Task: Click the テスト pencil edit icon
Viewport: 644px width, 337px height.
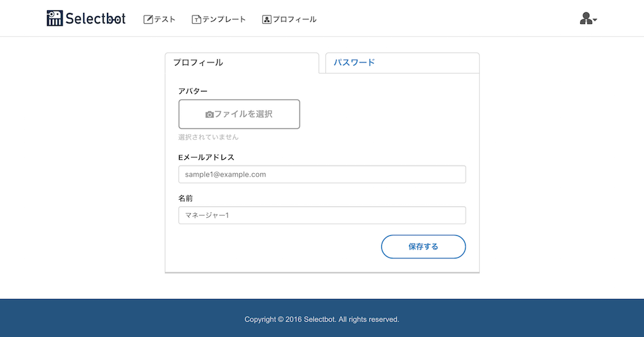Action: pos(148,19)
